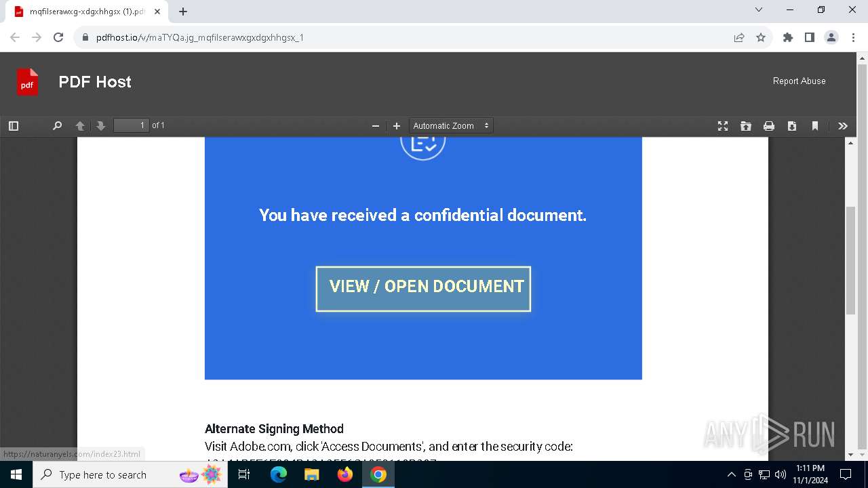This screenshot has width=868, height=488.
Task: Click the browser forward arrow
Action: [37, 37]
